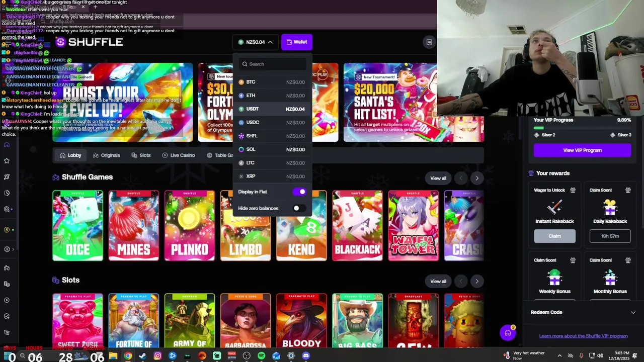Image resolution: width=644 pixels, height=362 pixels.
Task: Click gift icon on Instant Rakeback card
Action: (x=573, y=190)
